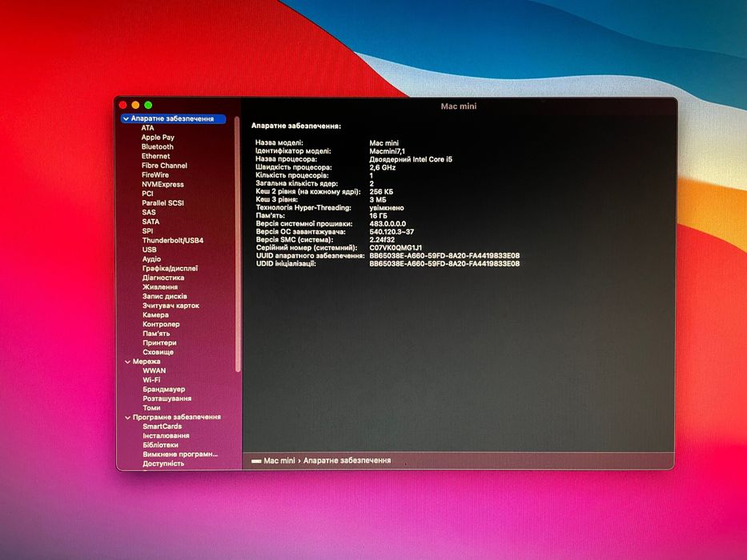The image size is (747, 560).
Task: Minimize window with yellow button
Action: (135, 105)
